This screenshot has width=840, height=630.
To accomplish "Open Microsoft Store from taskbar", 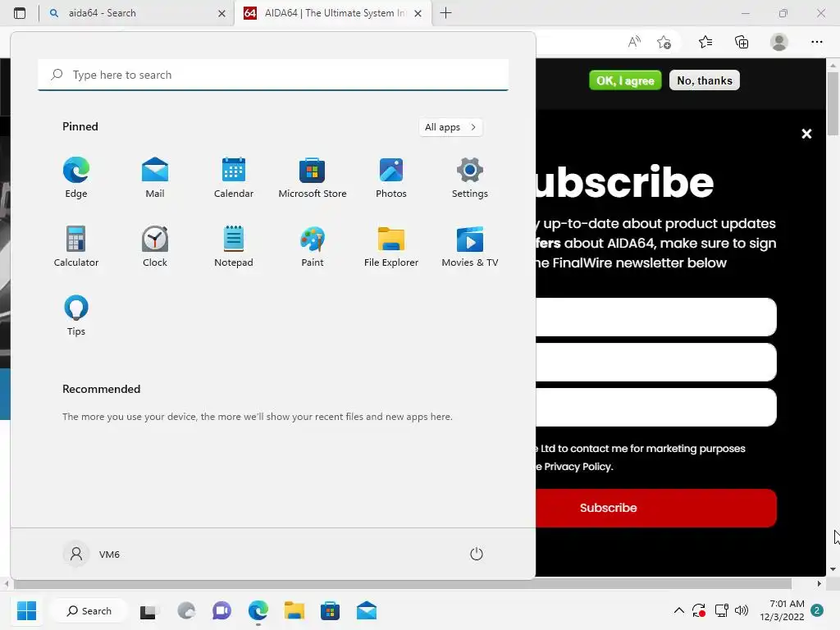I will click(x=330, y=610).
